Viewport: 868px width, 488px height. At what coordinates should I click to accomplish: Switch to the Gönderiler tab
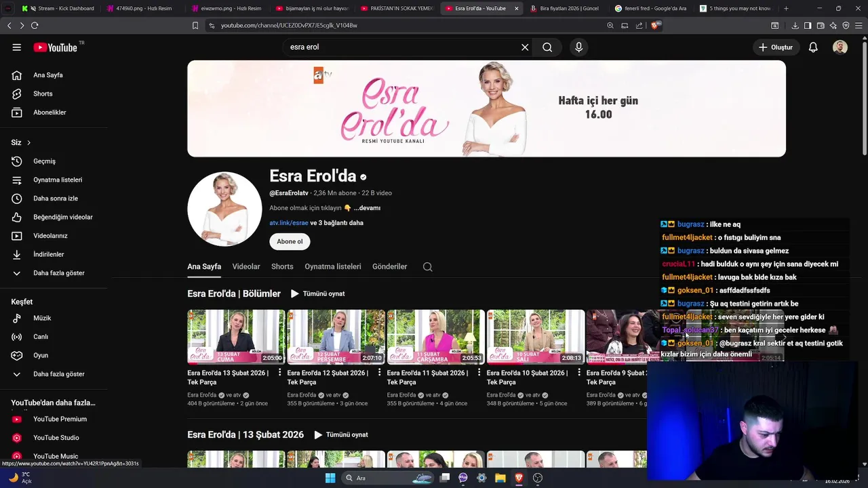pos(390,267)
